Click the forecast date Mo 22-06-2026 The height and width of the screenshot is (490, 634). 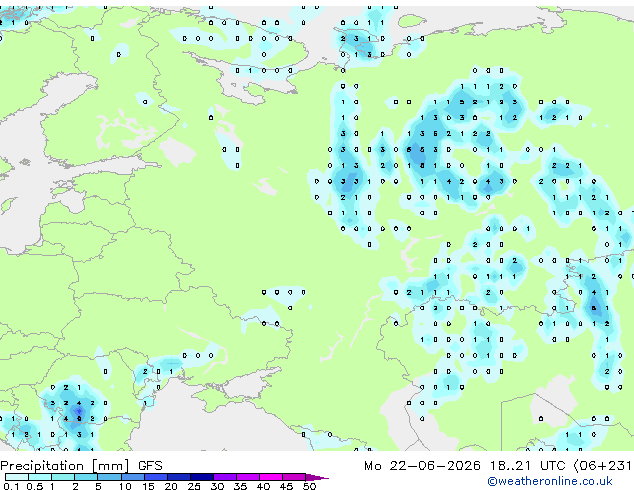(422, 466)
